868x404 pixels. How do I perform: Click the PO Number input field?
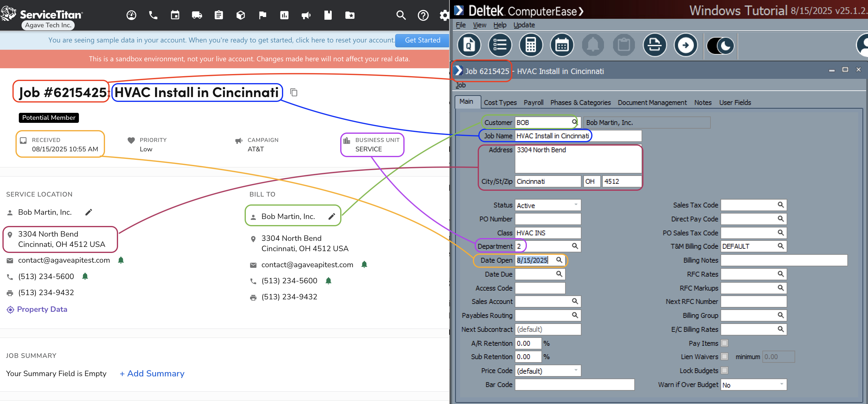548,219
